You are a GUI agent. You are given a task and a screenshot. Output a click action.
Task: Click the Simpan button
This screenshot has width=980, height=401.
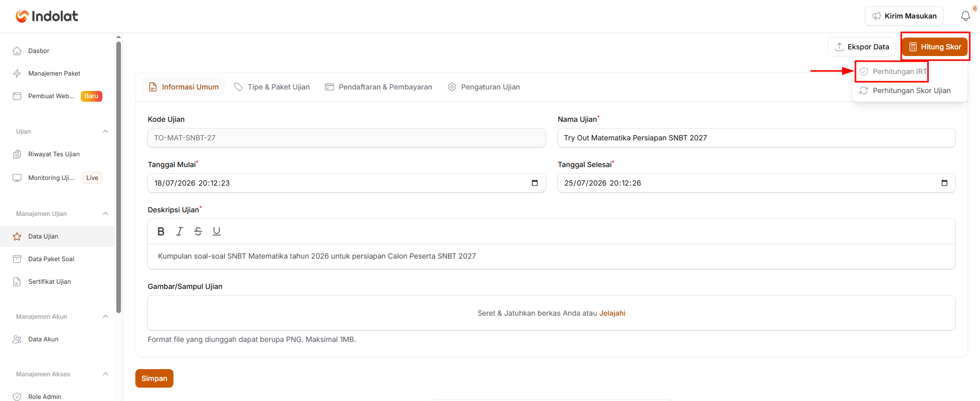click(154, 378)
